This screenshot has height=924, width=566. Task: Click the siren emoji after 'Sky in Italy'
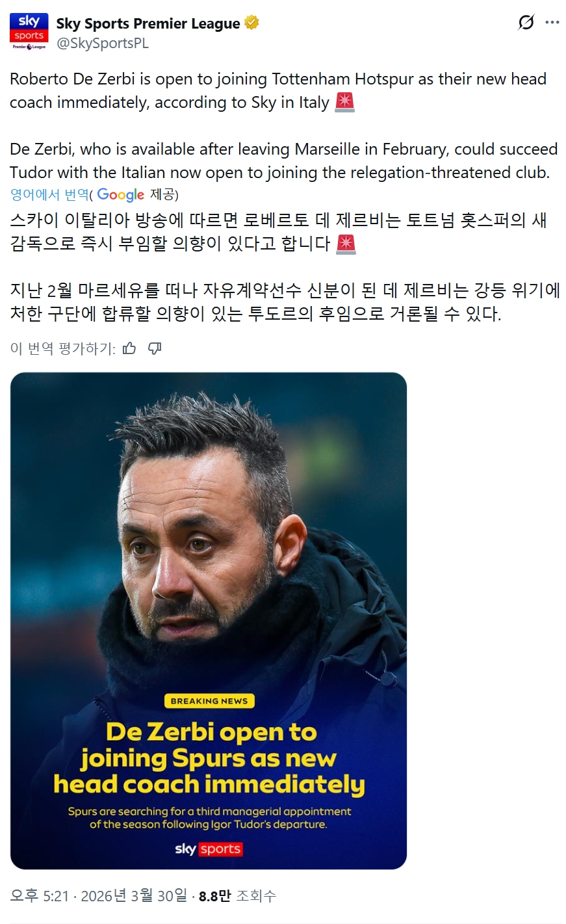click(x=344, y=103)
